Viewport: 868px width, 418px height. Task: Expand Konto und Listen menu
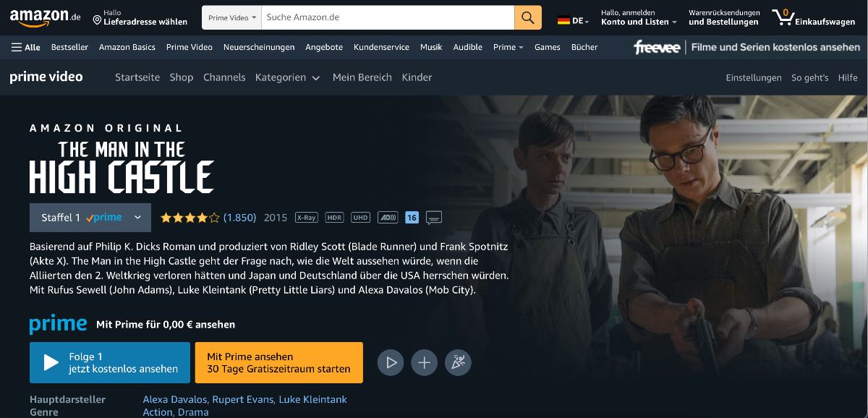click(639, 17)
